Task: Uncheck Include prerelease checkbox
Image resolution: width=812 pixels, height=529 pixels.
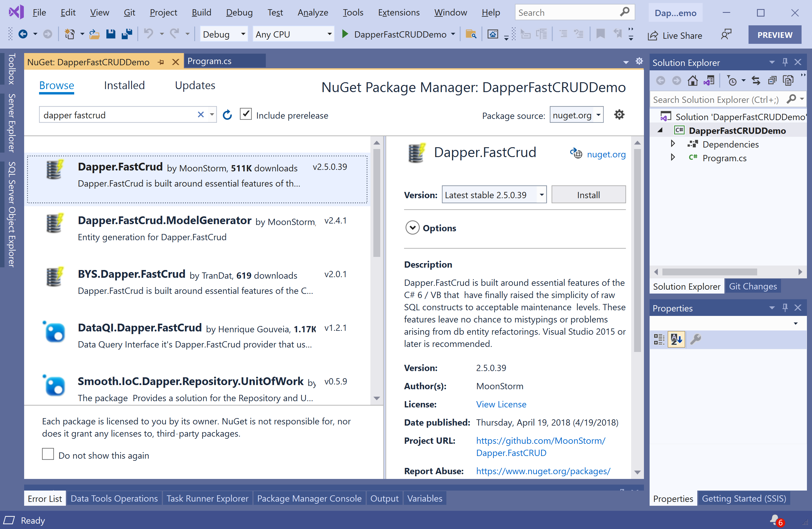Action: (x=246, y=114)
